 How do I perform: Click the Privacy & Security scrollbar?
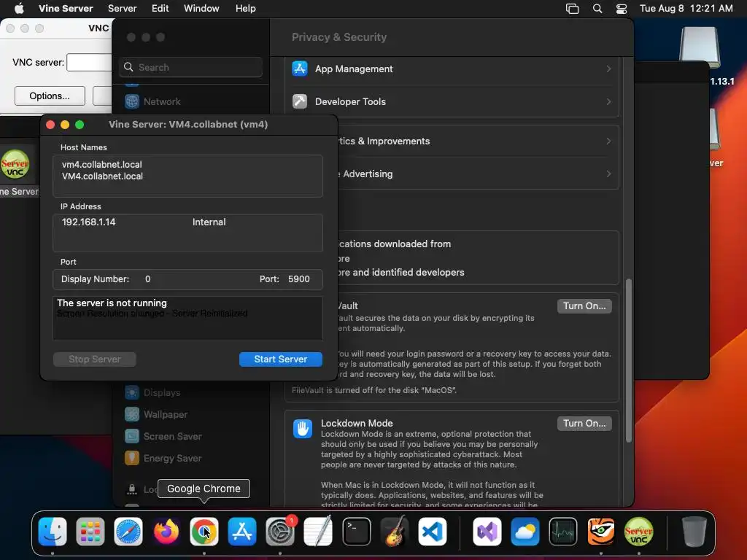point(629,360)
